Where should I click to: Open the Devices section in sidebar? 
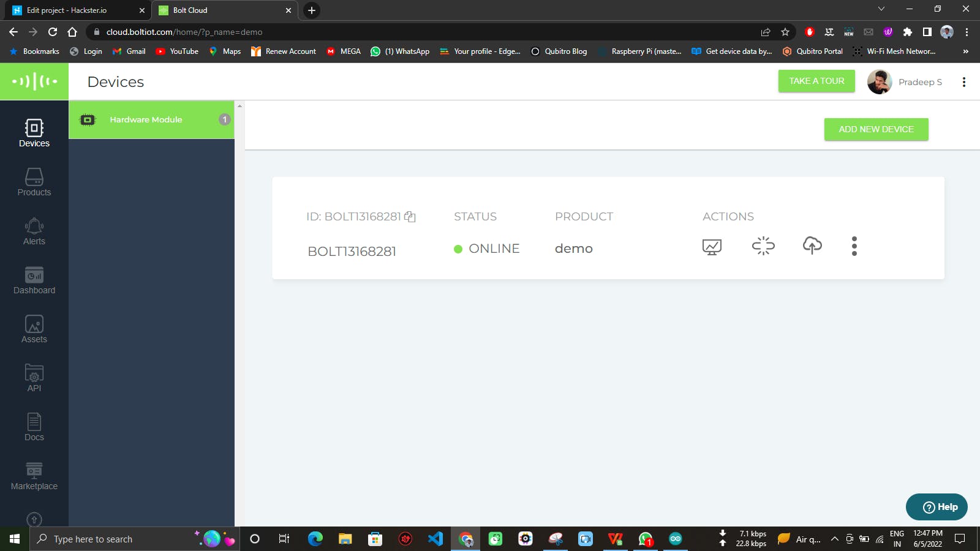tap(34, 133)
